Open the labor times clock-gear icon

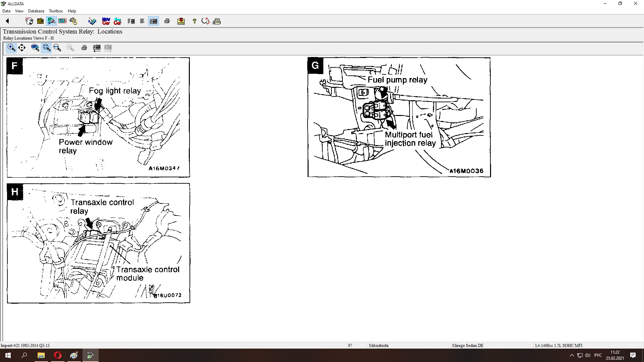pyautogui.click(x=73, y=21)
